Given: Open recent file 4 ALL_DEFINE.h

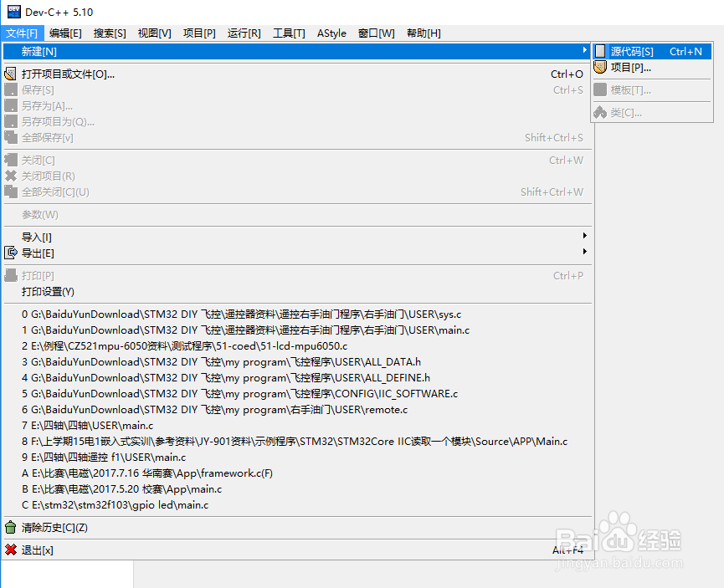Looking at the screenshot, I should pos(296,377).
